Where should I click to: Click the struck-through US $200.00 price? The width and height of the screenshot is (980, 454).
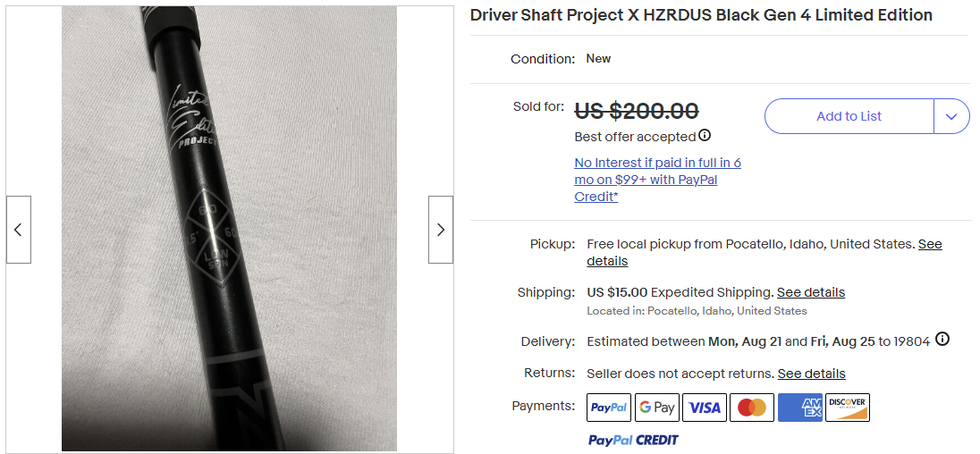point(636,111)
